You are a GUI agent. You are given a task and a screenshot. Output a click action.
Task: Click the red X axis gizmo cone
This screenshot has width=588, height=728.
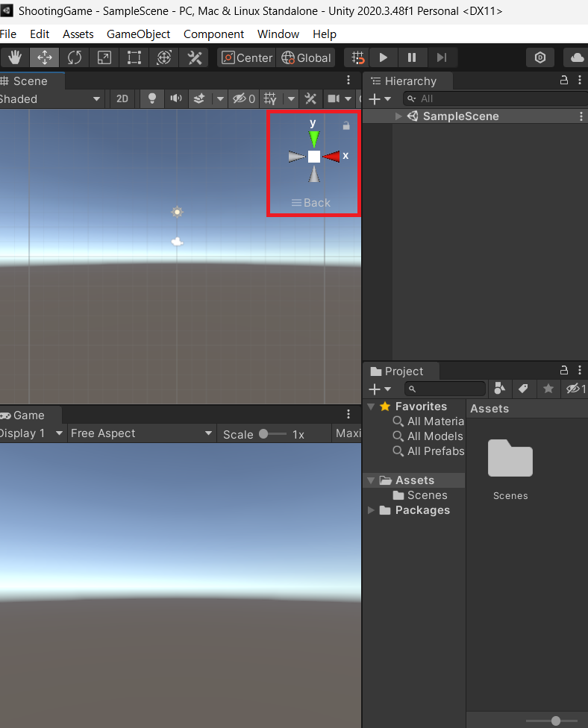coord(331,157)
